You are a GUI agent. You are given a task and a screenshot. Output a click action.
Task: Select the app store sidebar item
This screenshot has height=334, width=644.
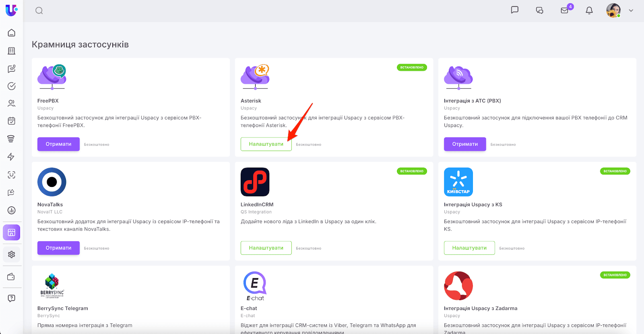click(x=11, y=232)
